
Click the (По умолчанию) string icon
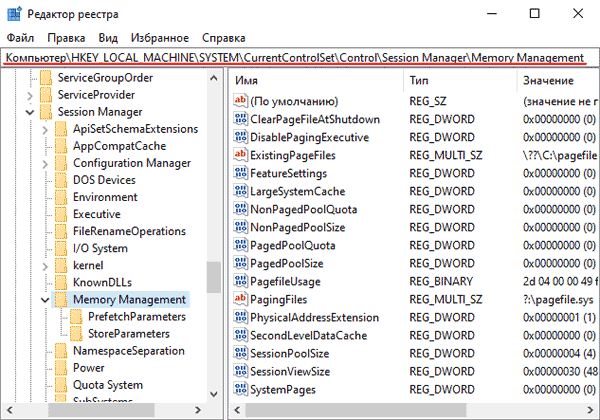click(240, 101)
